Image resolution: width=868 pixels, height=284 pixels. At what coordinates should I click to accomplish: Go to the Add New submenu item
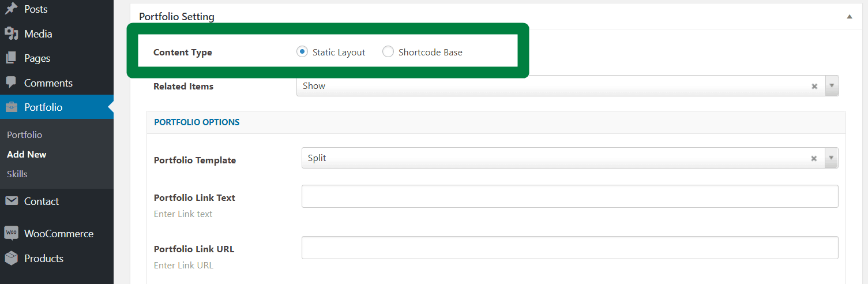click(x=27, y=155)
